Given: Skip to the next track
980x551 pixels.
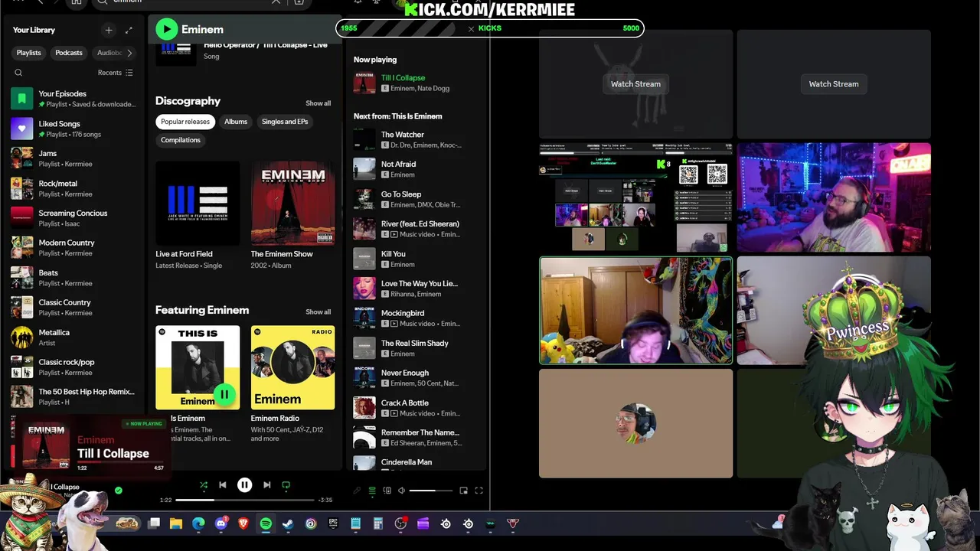Looking at the screenshot, I should click(x=266, y=484).
